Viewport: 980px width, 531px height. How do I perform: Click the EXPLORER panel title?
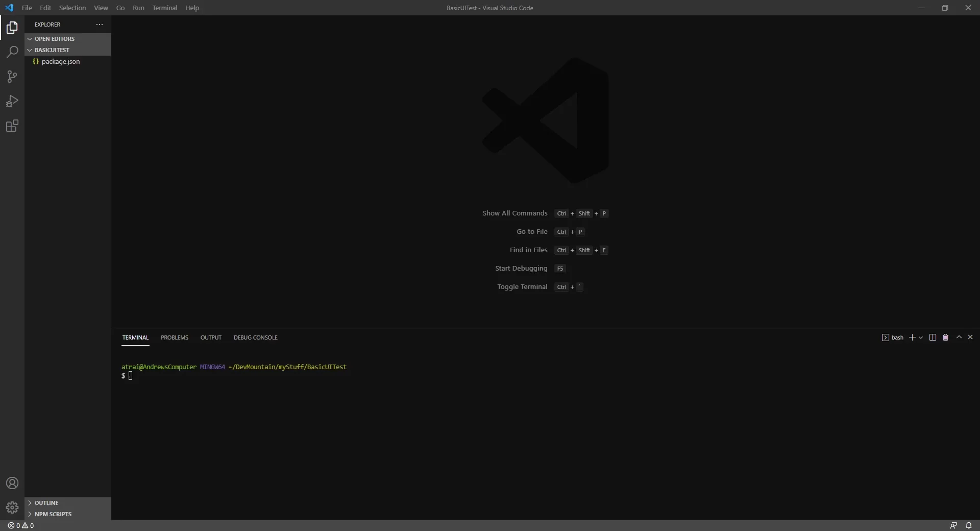click(x=47, y=25)
